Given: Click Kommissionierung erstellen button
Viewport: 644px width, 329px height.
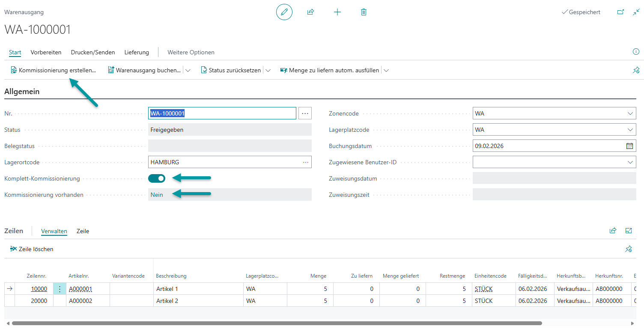Looking at the screenshot, I should tap(53, 70).
